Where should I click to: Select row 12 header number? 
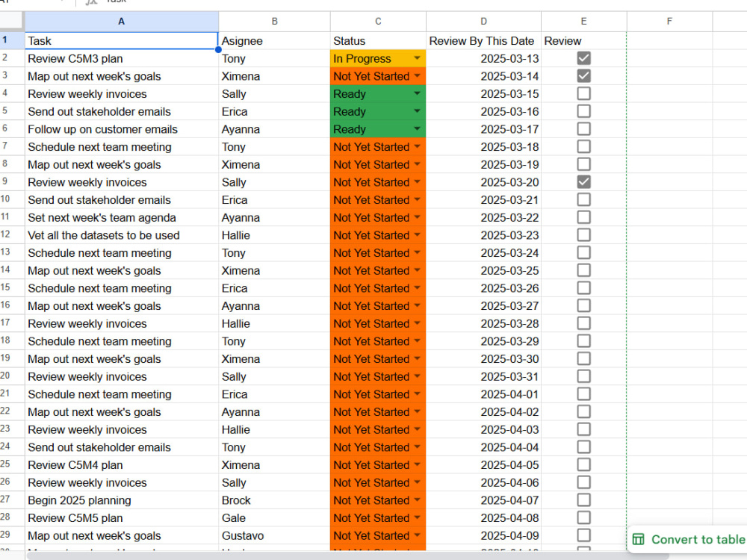click(12, 234)
